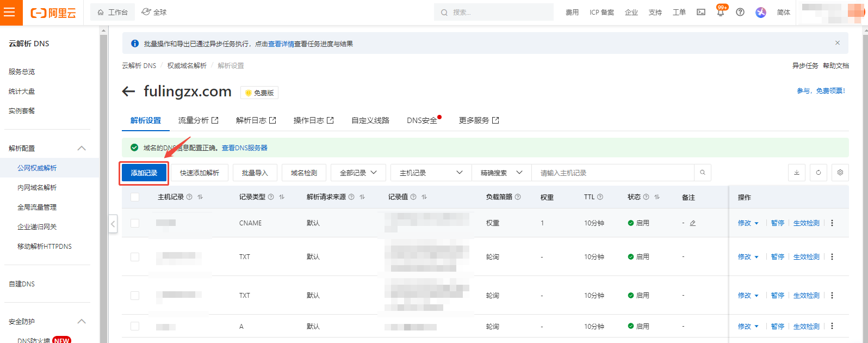The image size is (868, 343).
Task: Click the notification bell icon
Action: pos(721,13)
